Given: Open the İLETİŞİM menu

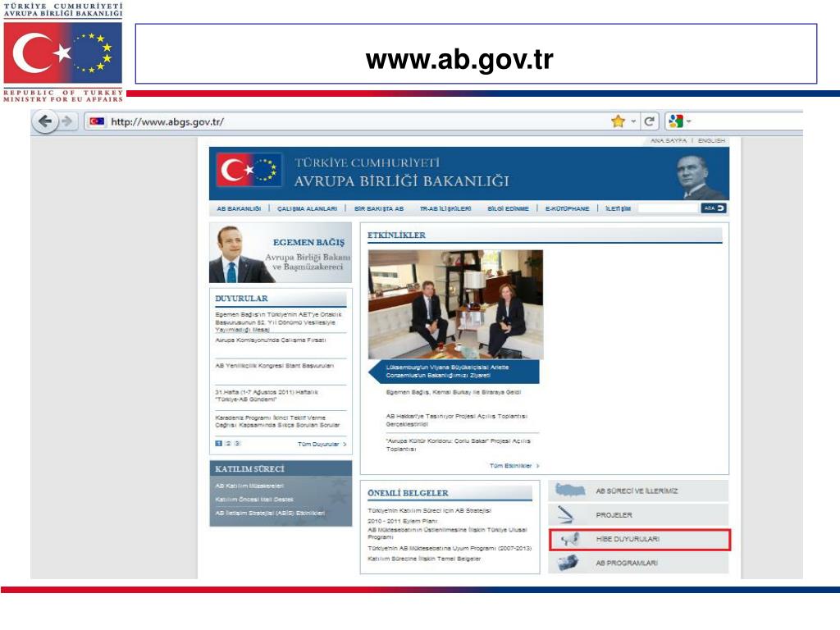Looking at the screenshot, I should coord(618,209).
